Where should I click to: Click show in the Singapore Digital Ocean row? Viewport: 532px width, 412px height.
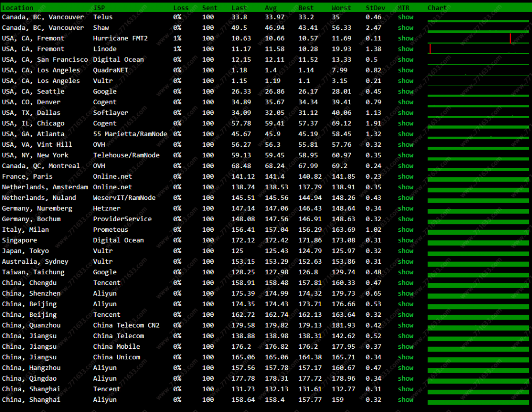pyautogui.click(x=405, y=240)
